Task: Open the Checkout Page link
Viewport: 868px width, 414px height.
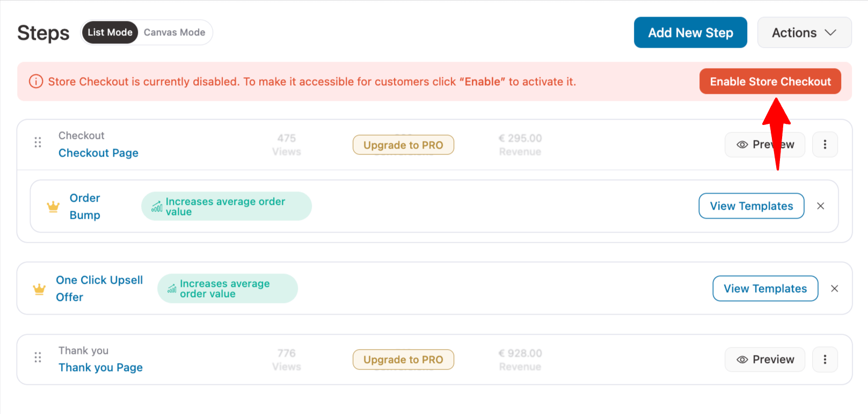Action: pyautogui.click(x=98, y=153)
